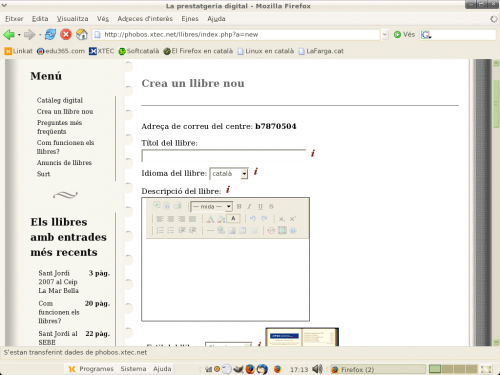Image resolution: width=500 pixels, height=375 pixels.
Task: Click the volume speaker in the taskbar
Action: click(318, 369)
